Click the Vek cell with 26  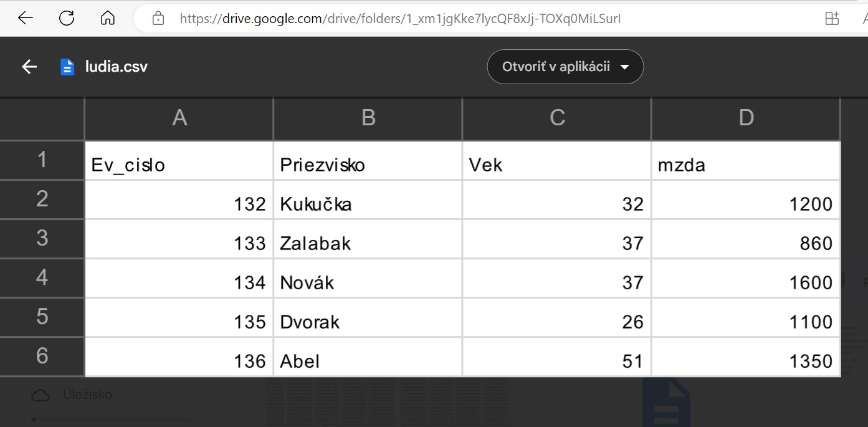click(x=556, y=322)
